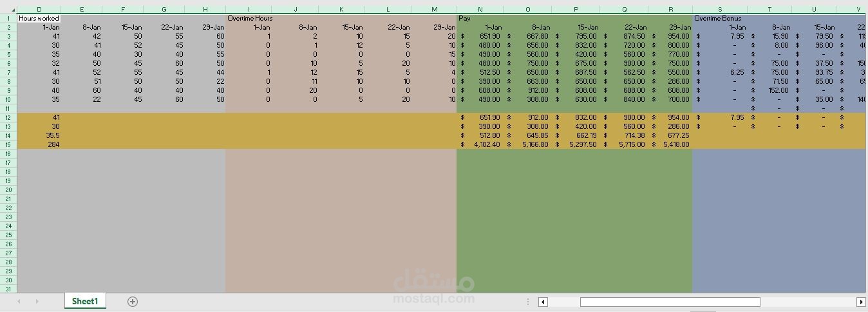Select row 1 header
The height and width of the screenshot is (312, 868).
click(x=8, y=18)
